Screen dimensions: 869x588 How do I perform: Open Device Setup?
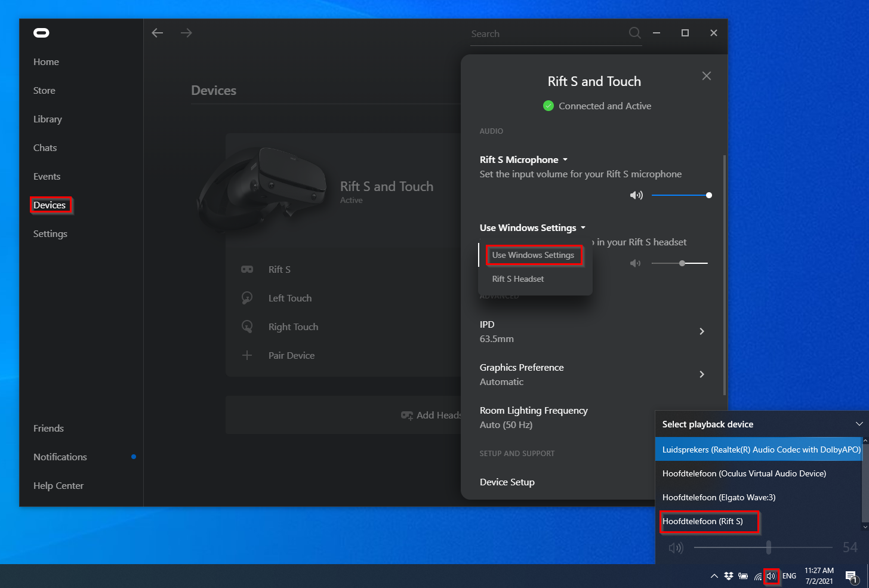[x=507, y=482]
